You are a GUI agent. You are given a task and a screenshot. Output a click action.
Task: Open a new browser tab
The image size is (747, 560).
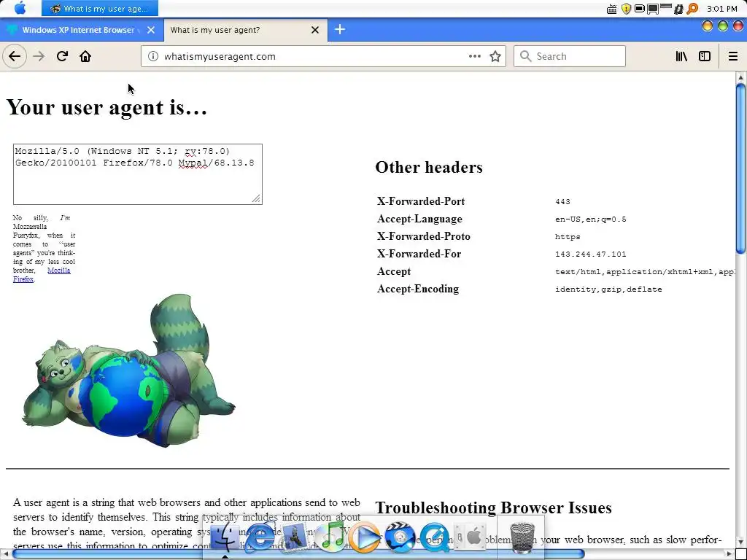340,29
